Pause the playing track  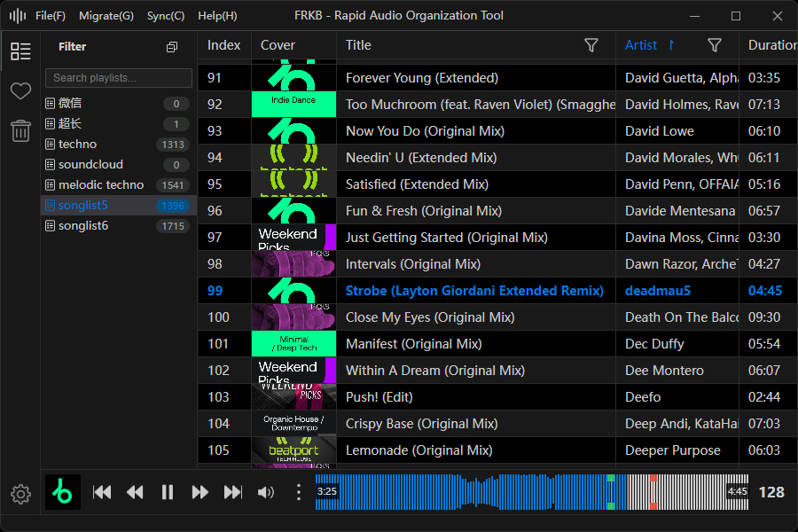(x=168, y=492)
